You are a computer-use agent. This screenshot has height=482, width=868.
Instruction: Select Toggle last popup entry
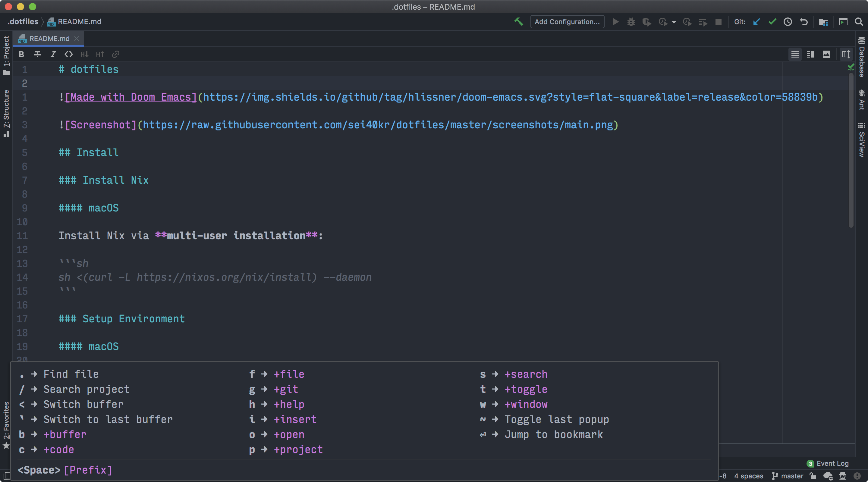click(545, 419)
